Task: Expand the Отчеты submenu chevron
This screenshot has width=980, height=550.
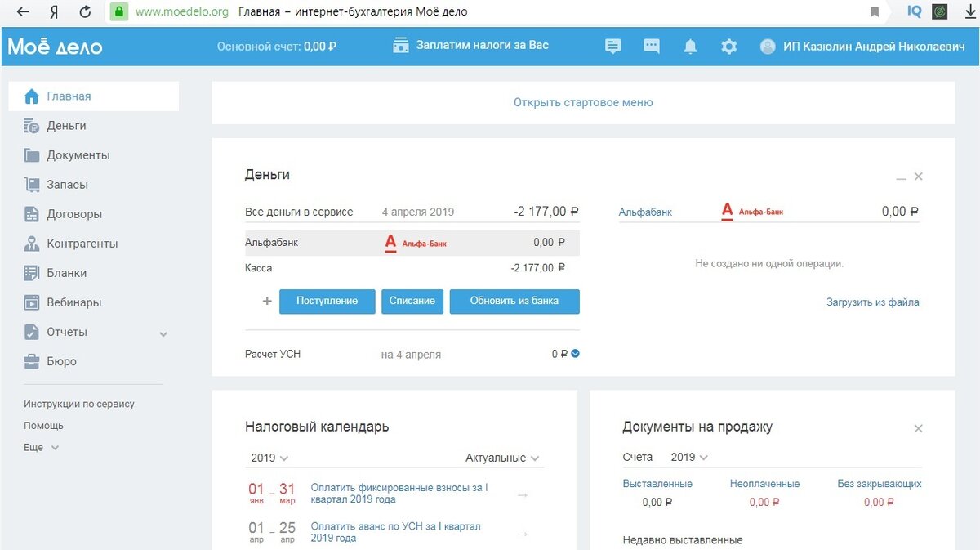Action: (163, 333)
